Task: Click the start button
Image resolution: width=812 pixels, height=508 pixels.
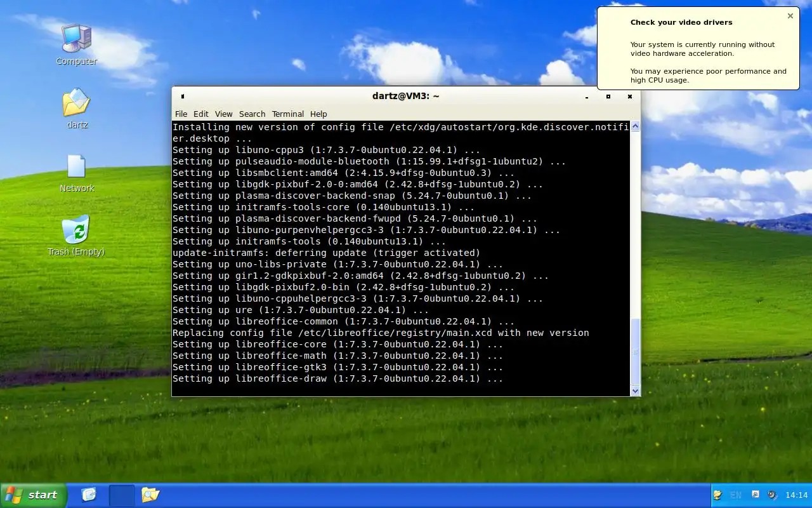Action: pyautogui.click(x=34, y=495)
